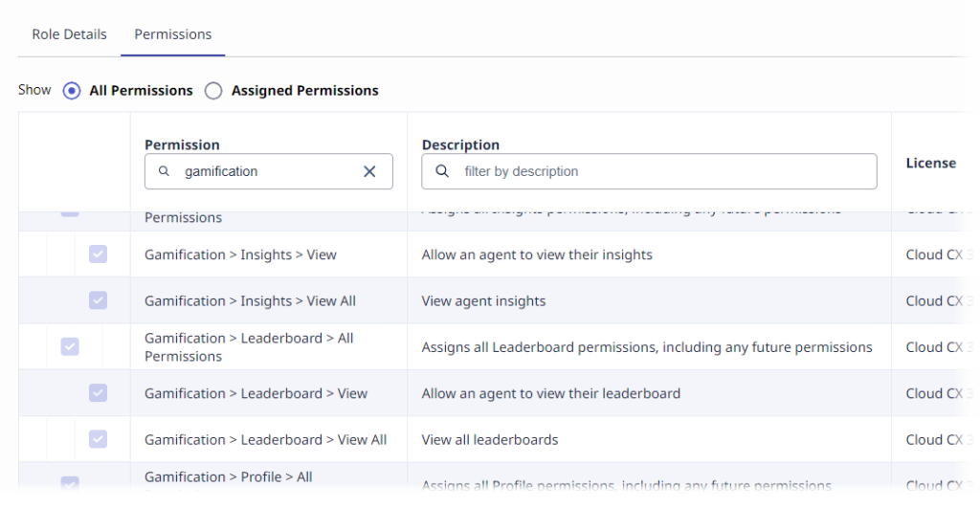This screenshot has width=980, height=508.
Task: Click the Description column header
Action: (460, 145)
